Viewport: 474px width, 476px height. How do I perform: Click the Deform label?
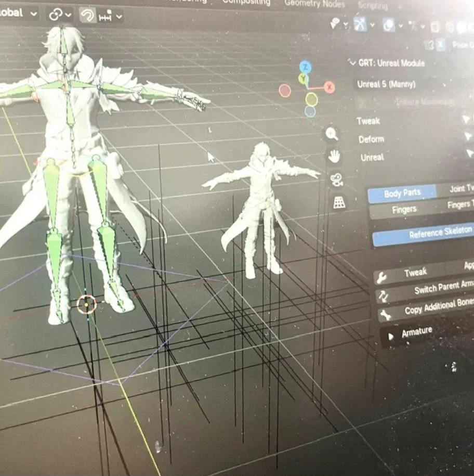coord(371,139)
